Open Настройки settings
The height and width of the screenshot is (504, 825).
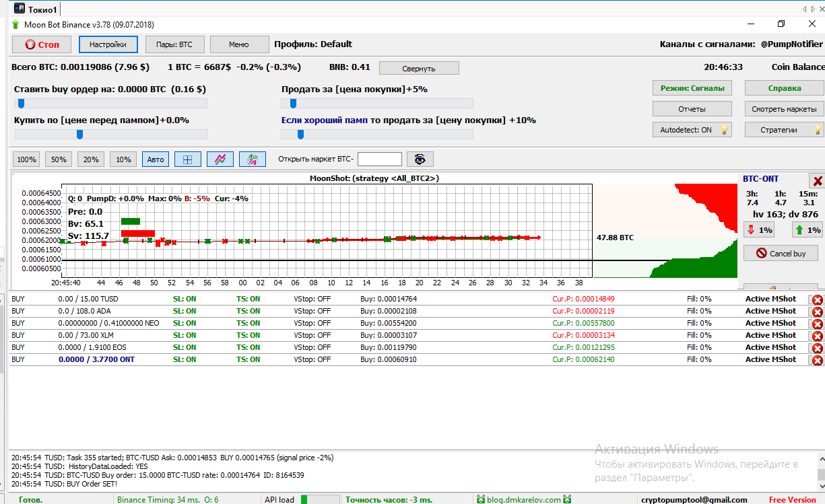[108, 44]
